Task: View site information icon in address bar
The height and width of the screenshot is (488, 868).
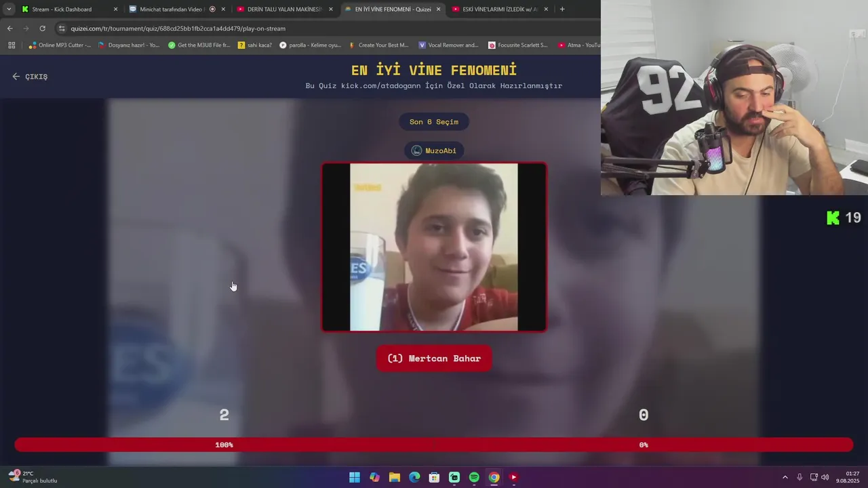Action: (x=62, y=28)
